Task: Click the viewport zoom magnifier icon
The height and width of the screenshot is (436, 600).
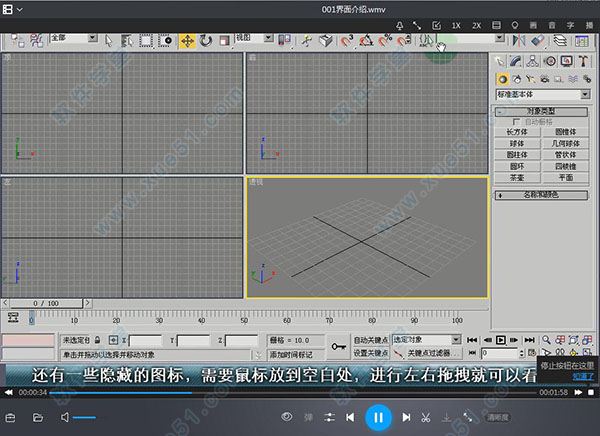Action: click(x=546, y=340)
